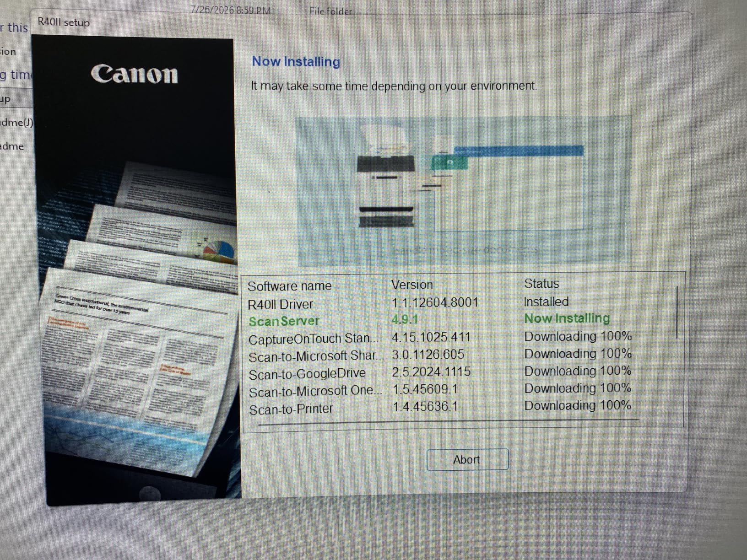Click Scan-to-GoogleDrive's Downloading 100% status
This screenshot has width=747, height=560.
tap(578, 371)
